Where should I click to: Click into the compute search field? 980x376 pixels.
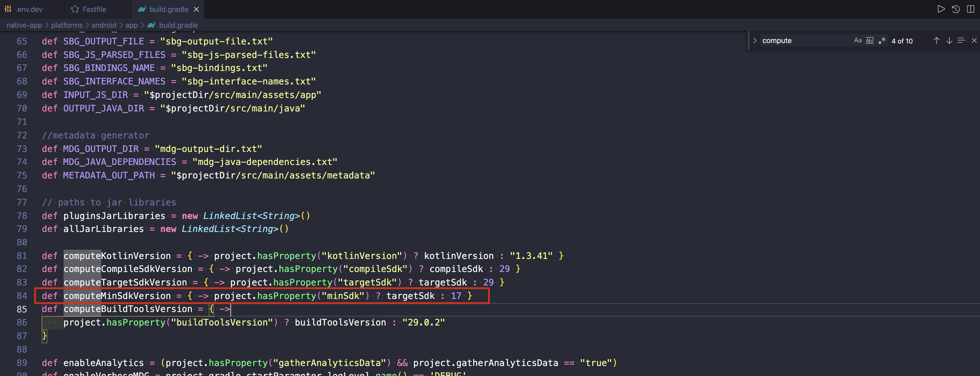tap(803, 41)
